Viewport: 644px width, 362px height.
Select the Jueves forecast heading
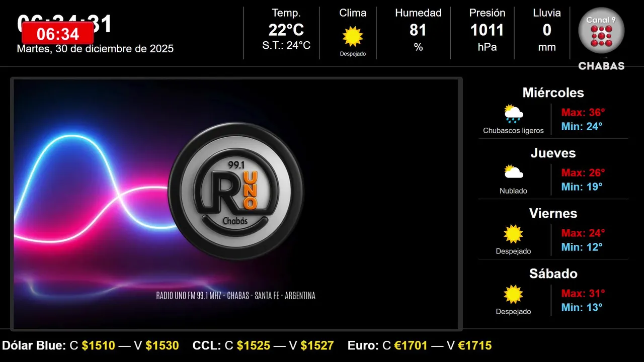[553, 153]
